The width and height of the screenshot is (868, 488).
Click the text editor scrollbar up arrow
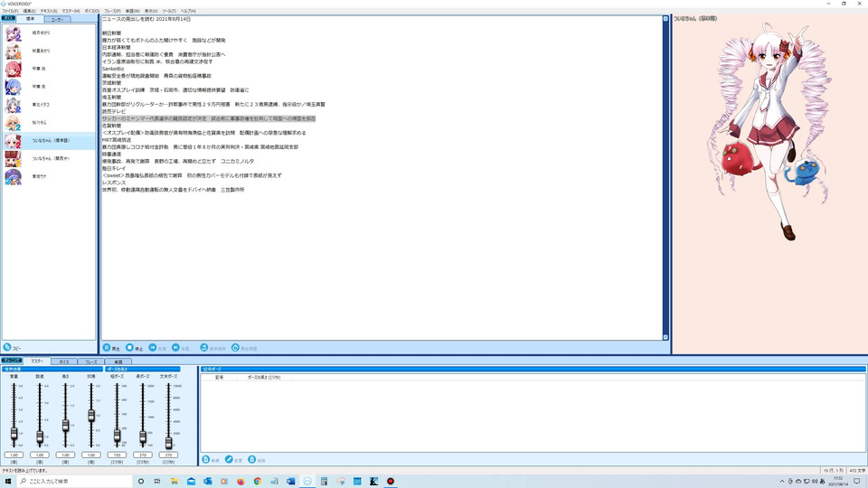pos(665,19)
